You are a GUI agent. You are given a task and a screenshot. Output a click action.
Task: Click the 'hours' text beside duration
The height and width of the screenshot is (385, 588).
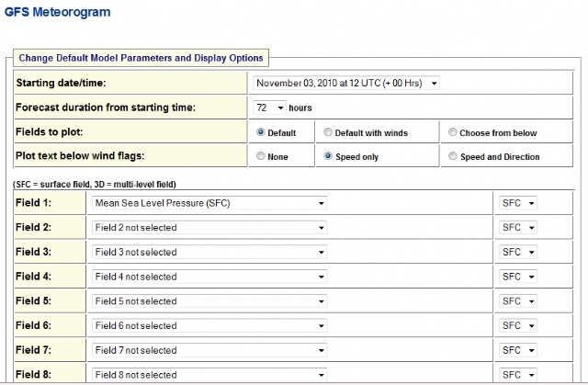click(x=300, y=108)
